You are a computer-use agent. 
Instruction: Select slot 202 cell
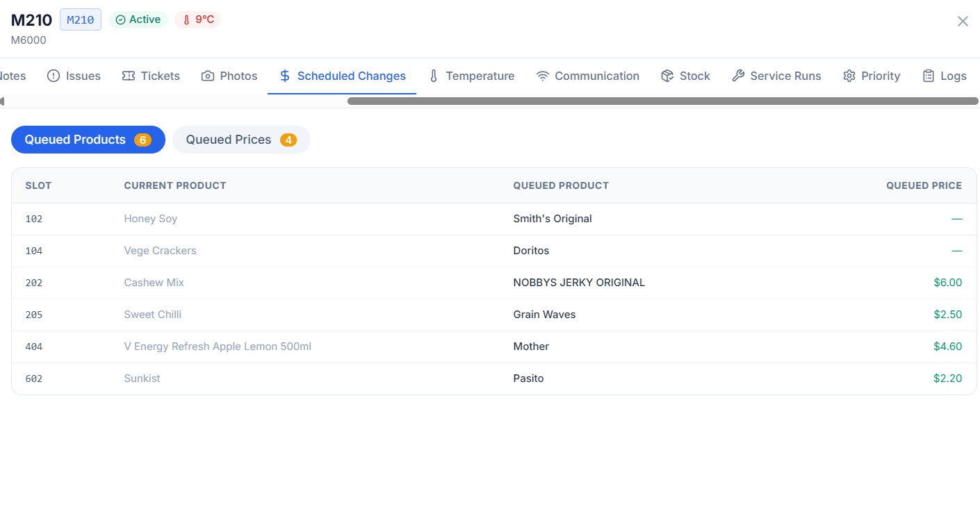click(x=34, y=283)
